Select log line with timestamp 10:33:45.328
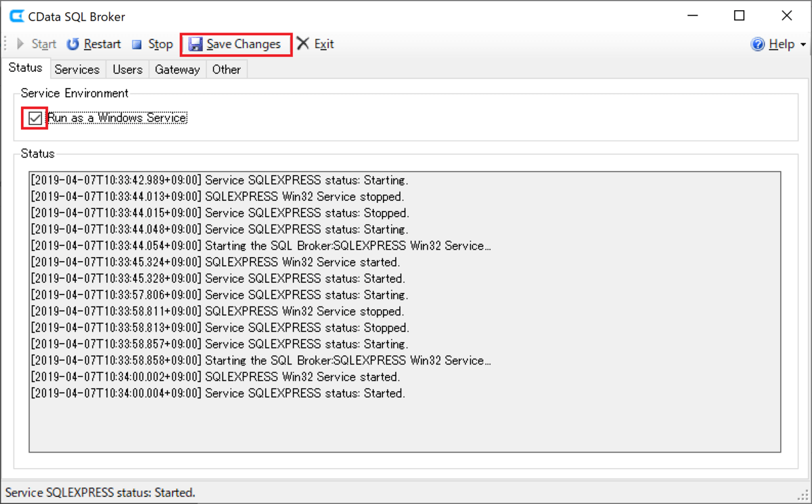The width and height of the screenshot is (812, 504). coord(218,279)
